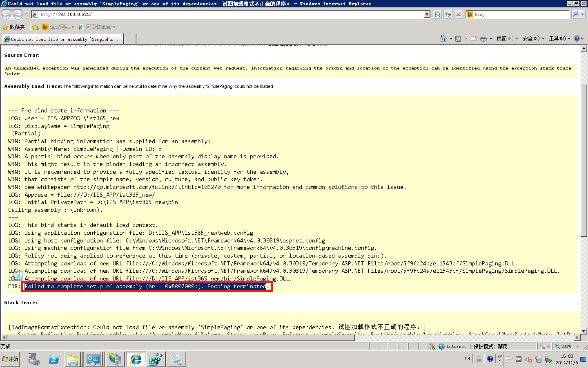This screenshot has height=368, width=588.
Task: Click the Add to Favorites bar icon
Action: tap(36, 27)
